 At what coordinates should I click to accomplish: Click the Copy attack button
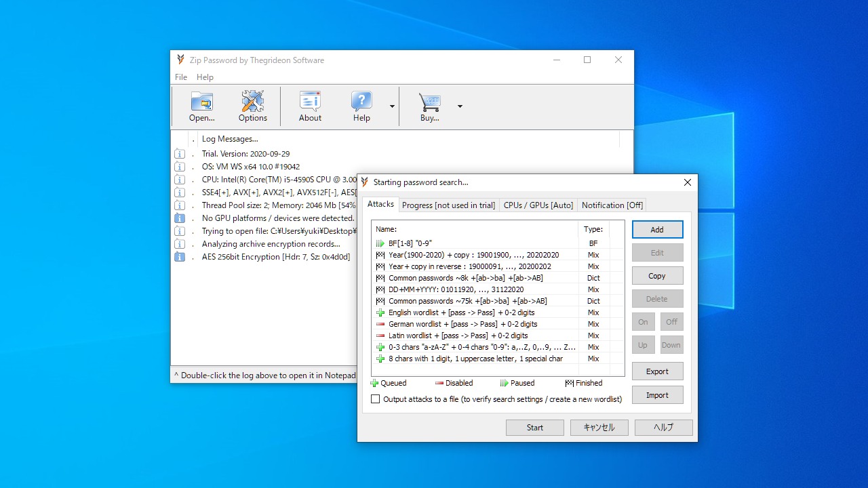coord(657,276)
